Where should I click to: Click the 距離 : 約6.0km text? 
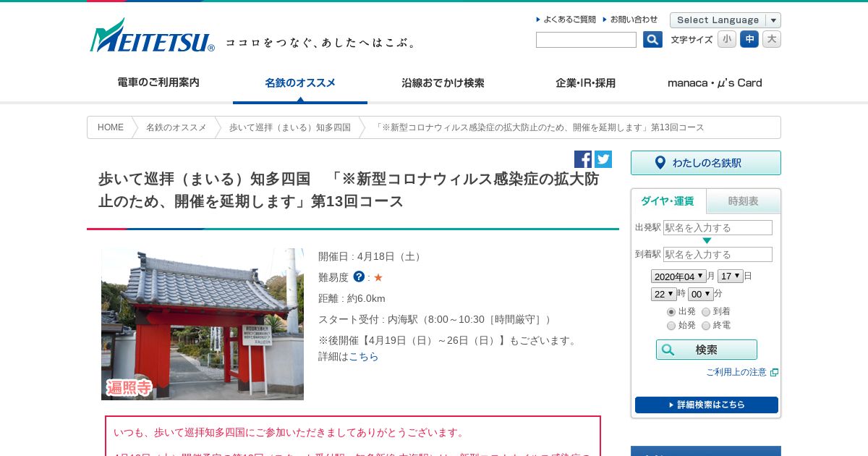(x=352, y=298)
